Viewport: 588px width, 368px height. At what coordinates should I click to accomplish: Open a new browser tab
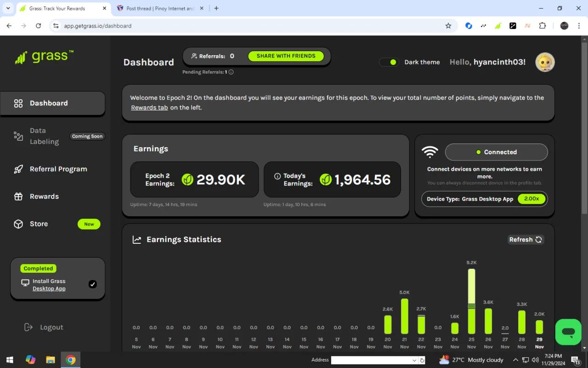point(216,8)
